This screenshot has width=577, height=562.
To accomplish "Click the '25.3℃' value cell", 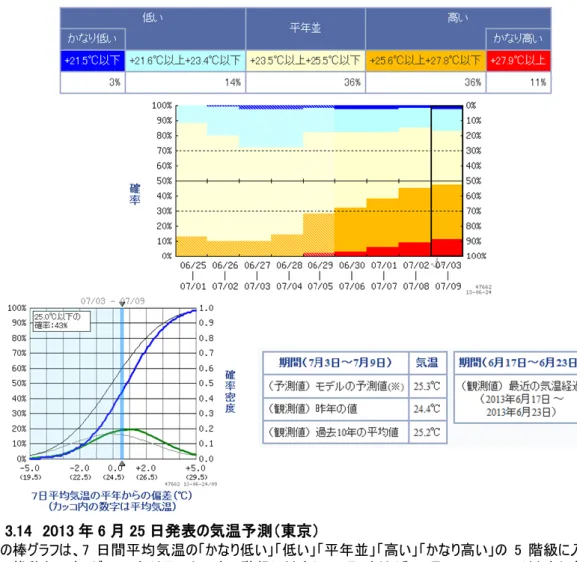I will [427, 386].
